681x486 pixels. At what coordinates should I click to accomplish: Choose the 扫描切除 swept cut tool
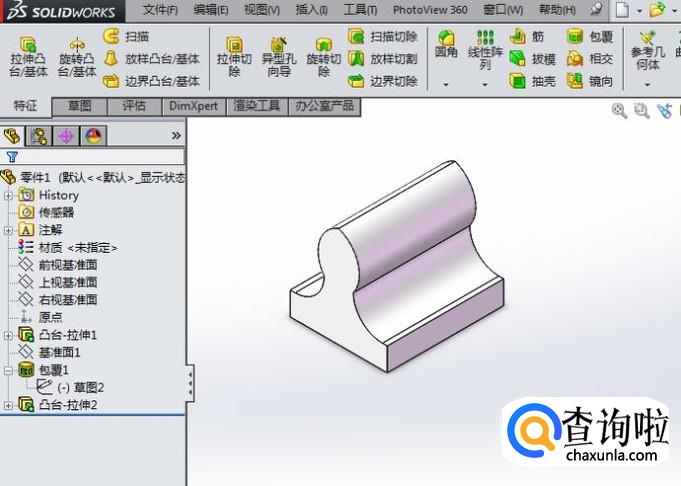click(383, 36)
